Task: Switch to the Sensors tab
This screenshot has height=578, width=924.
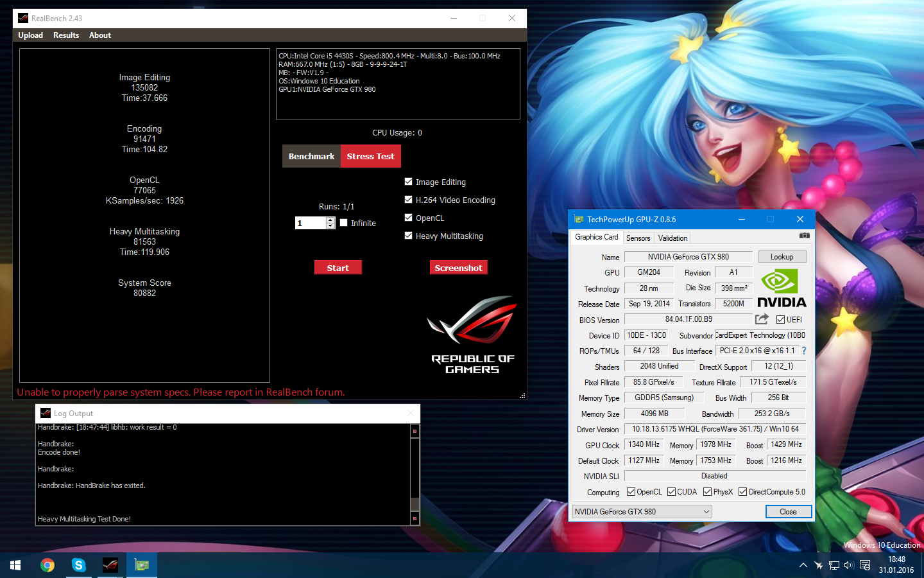Action: [x=638, y=238]
